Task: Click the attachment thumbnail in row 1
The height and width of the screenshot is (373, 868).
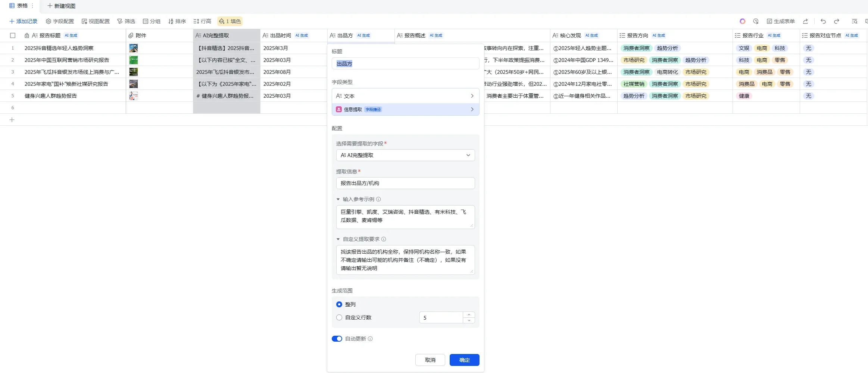Action: point(134,48)
